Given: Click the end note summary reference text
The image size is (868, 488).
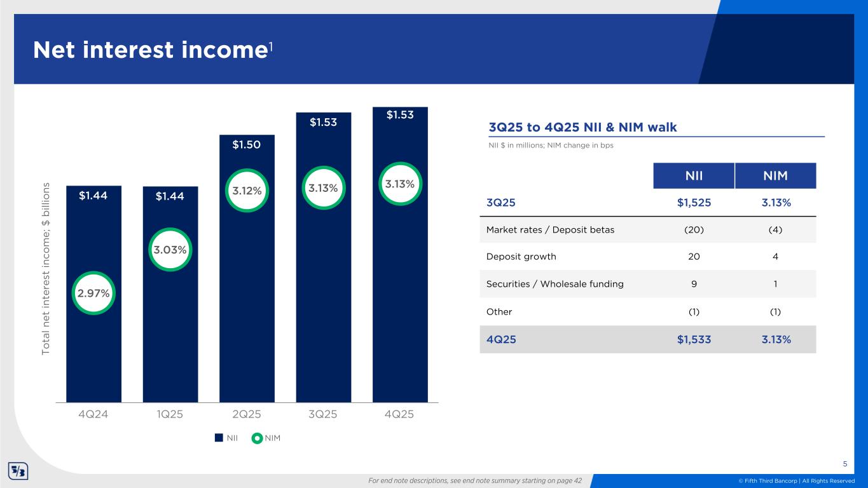Looking at the screenshot, I should [475, 480].
